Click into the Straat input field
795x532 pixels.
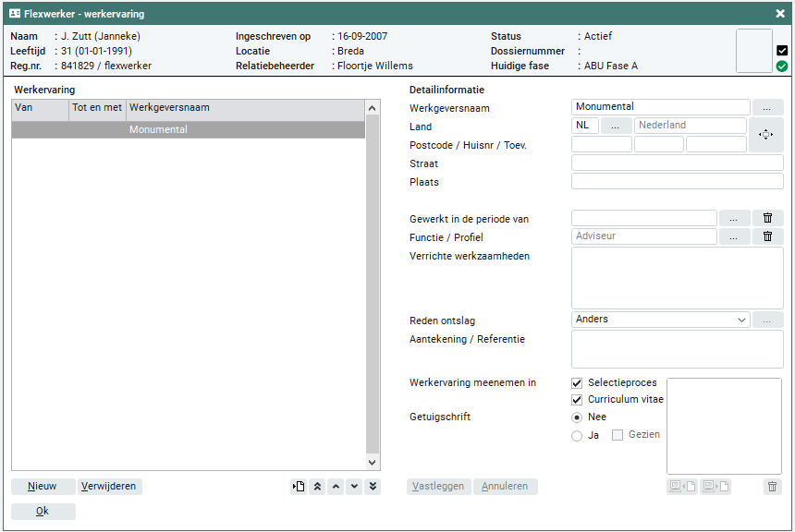[677, 163]
